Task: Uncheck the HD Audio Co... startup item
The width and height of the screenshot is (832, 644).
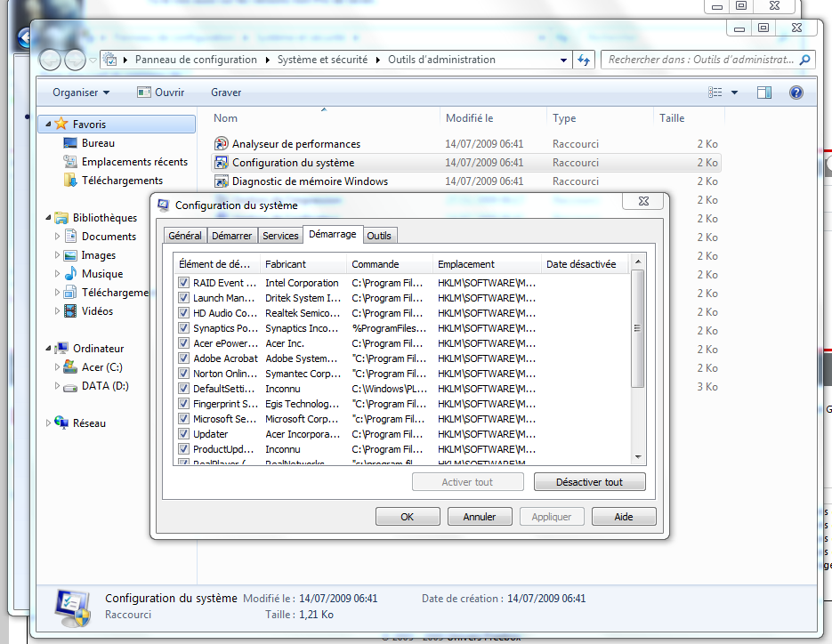Action: point(183,313)
